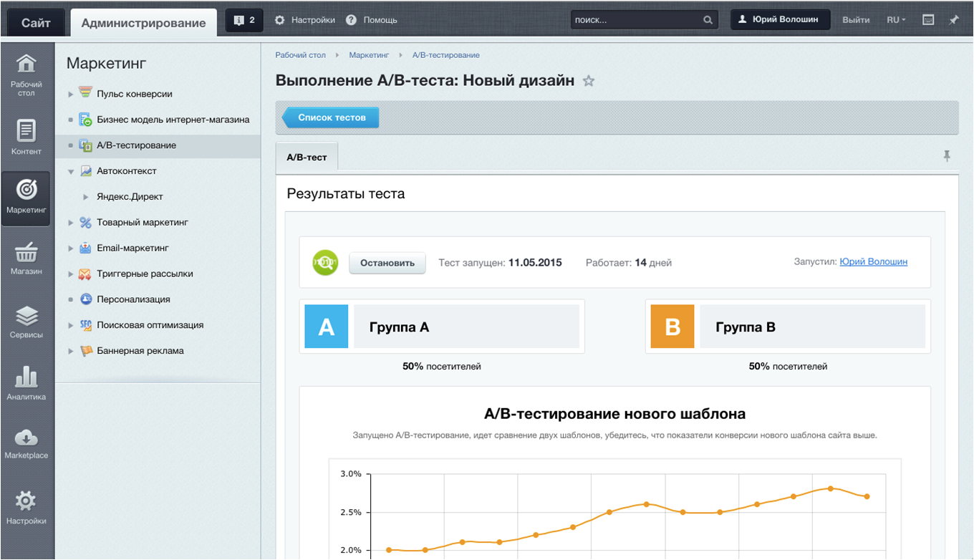Click the Группа A label
Viewport: 974px width, 560px height.
(x=399, y=327)
